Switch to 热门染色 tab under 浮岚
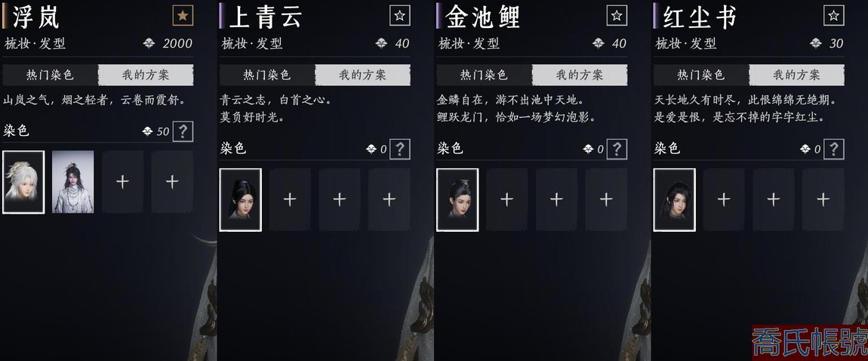Screen dimensions: 868x361 pos(50,75)
